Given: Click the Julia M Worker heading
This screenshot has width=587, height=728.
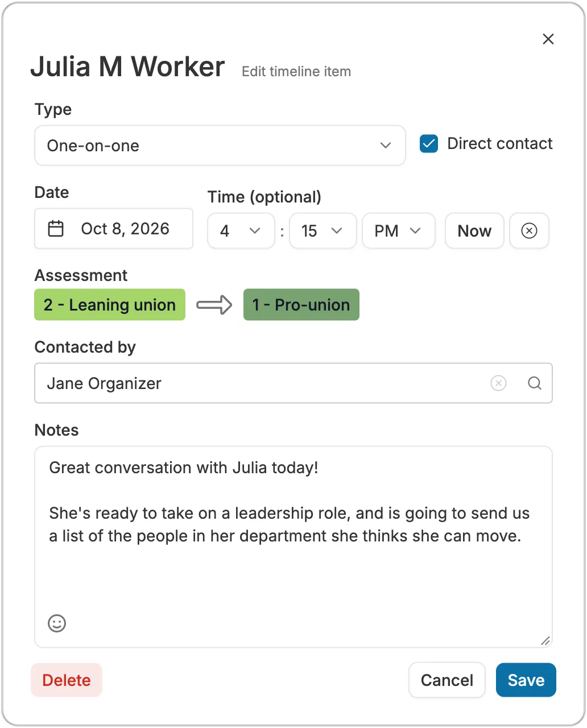Looking at the screenshot, I should pos(128,67).
